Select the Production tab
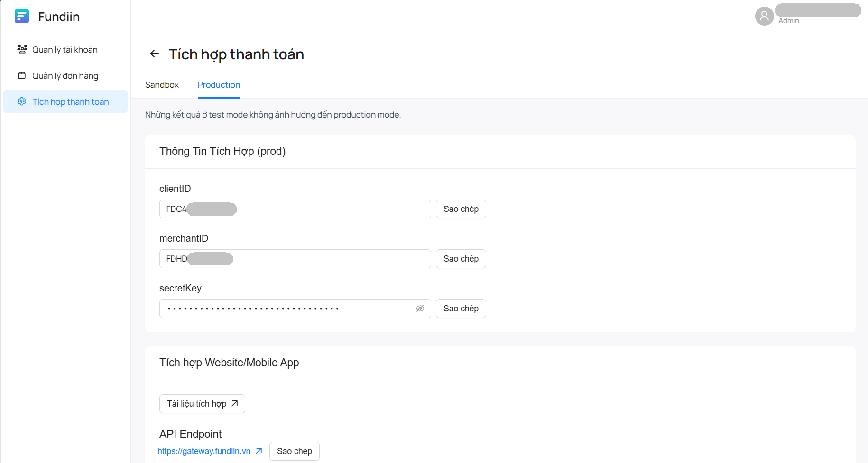868x463 pixels. [219, 85]
